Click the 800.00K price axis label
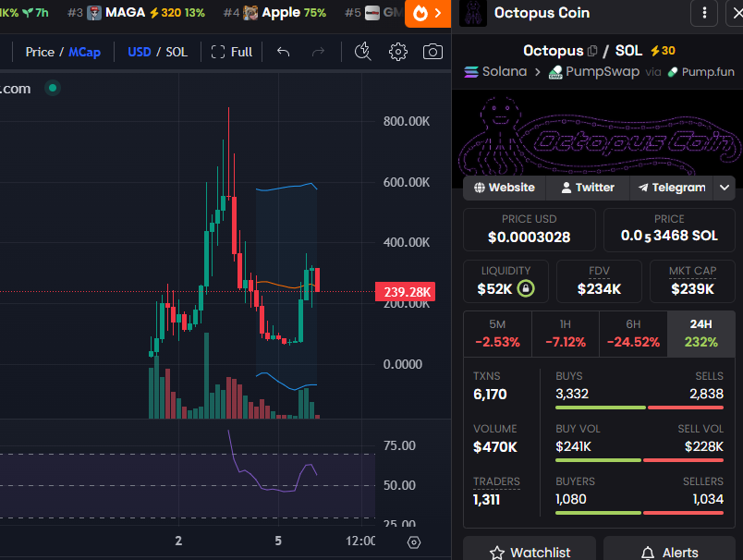The height and width of the screenshot is (560, 743). point(406,121)
